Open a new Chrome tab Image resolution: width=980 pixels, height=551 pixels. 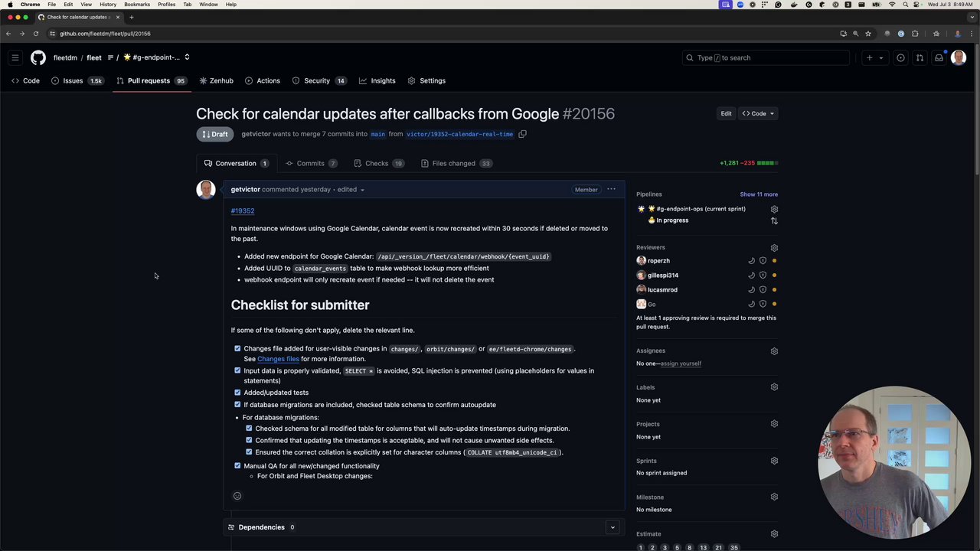pyautogui.click(x=131, y=17)
